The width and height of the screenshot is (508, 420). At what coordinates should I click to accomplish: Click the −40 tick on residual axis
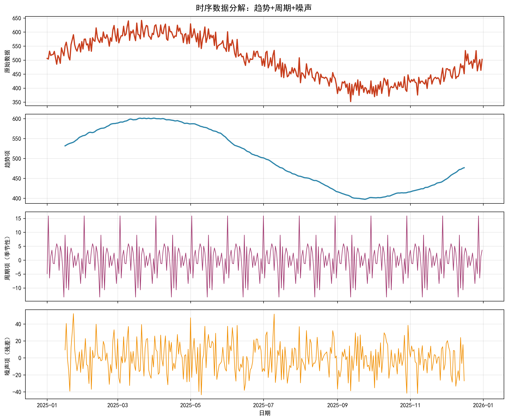(x=17, y=392)
